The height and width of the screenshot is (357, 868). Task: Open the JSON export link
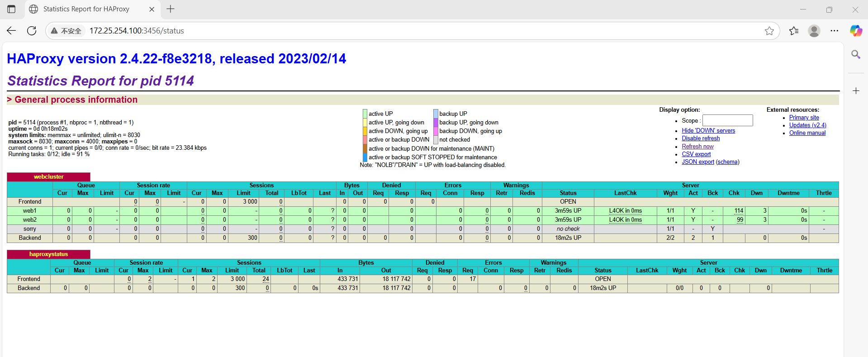point(697,162)
